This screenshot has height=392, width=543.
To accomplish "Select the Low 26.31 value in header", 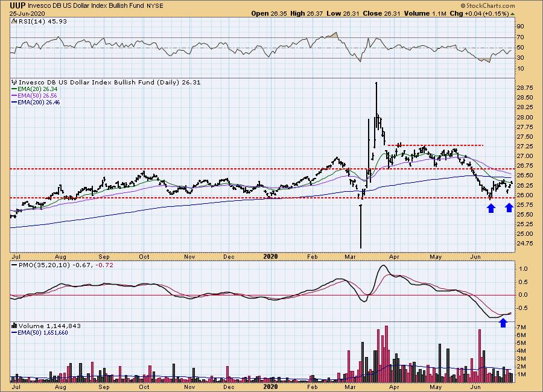I will click(343, 13).
